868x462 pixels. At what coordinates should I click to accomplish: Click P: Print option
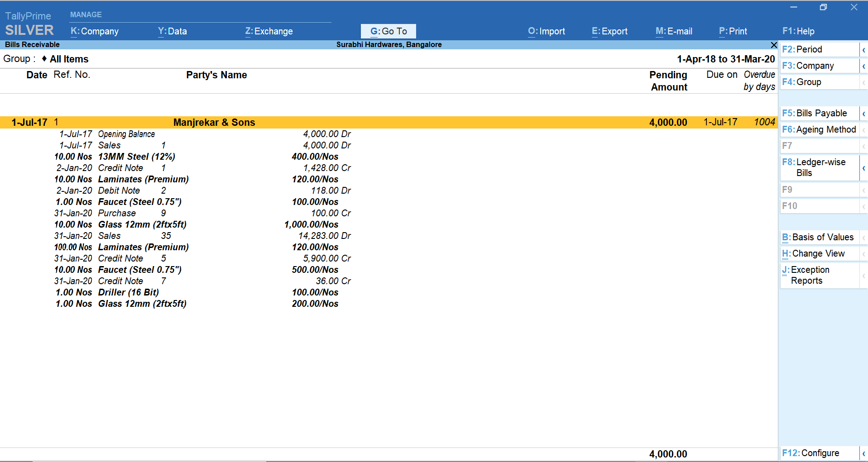(x=733, y=31)
